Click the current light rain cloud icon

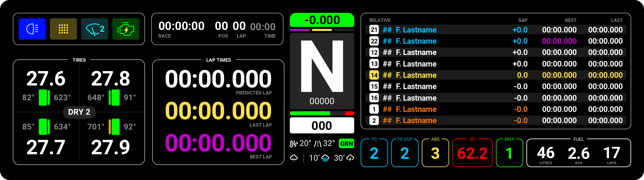pos(294,158)
